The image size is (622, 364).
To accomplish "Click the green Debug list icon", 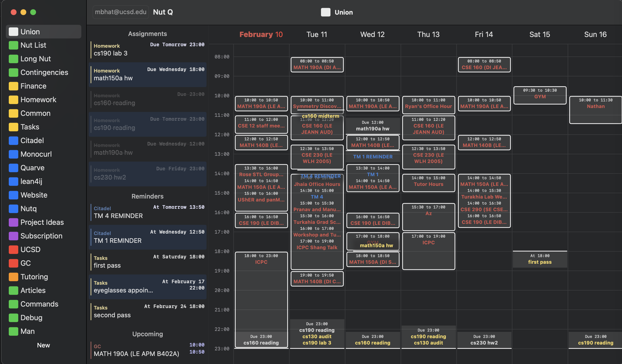I will [x=13, y=318].
